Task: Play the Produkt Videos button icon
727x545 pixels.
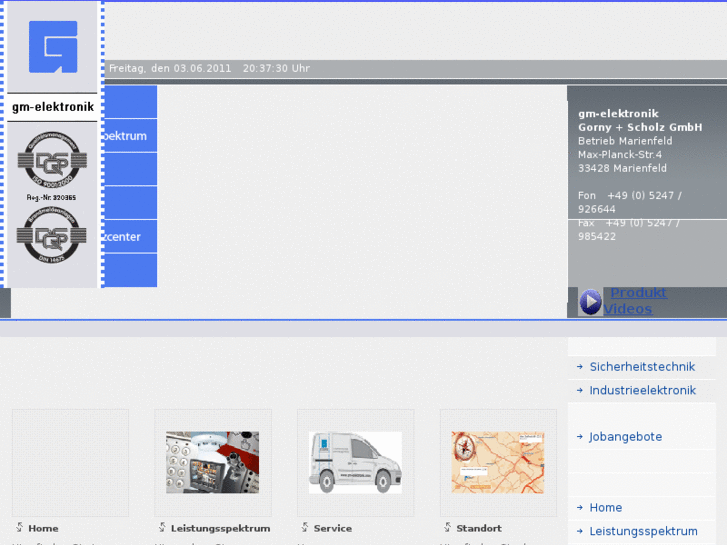Action: [590, 302]
